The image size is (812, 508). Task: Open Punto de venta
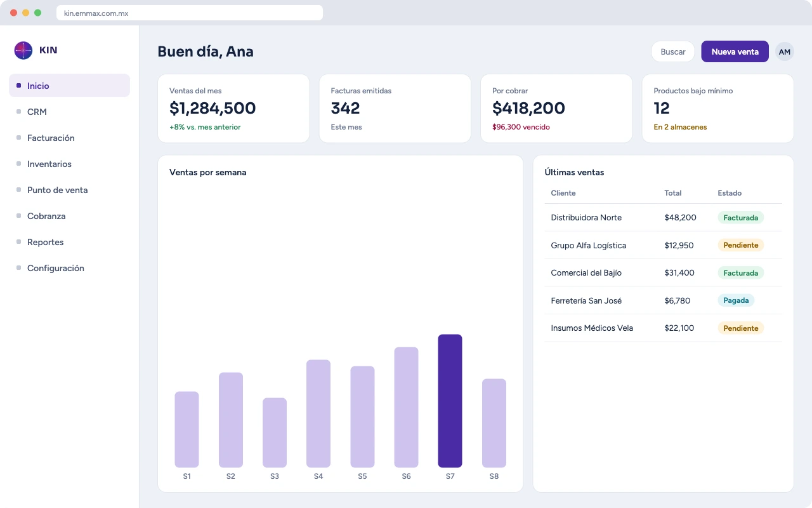69,190
